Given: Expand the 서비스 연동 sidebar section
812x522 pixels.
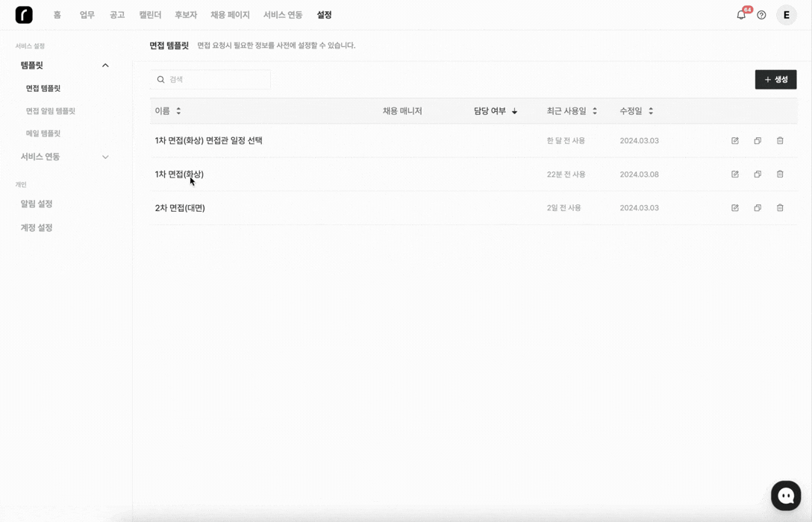Looking at the screenshot, I should (105, 157).
